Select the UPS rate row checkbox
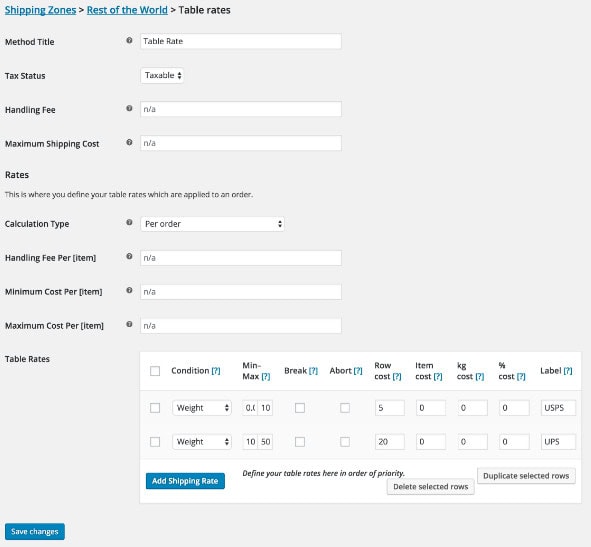This screenshot has width=591, height=547. coord(155,442)
